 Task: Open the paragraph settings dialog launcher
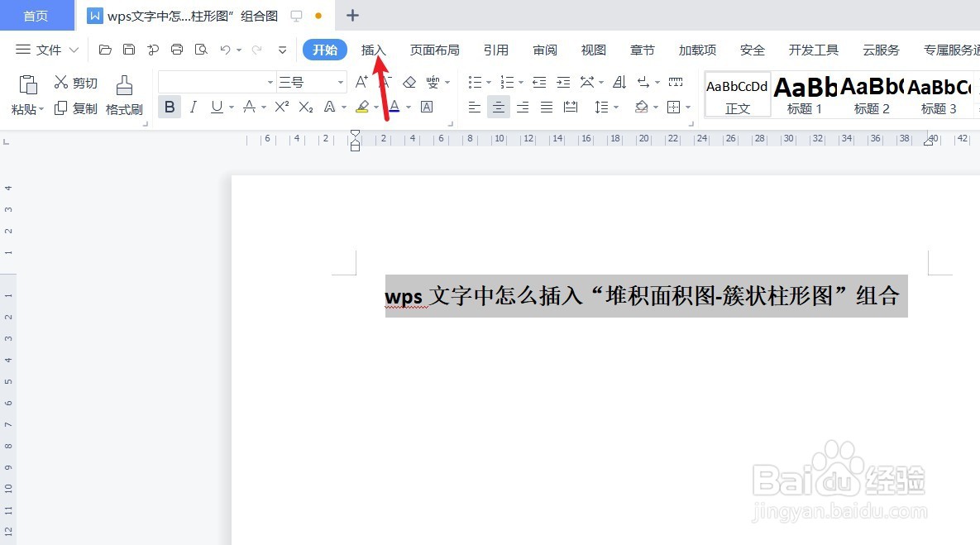691,124
